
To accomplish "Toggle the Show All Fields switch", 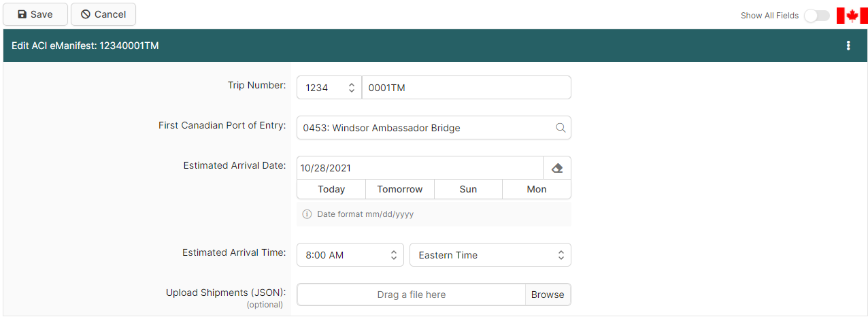I will tap(816, 16).
